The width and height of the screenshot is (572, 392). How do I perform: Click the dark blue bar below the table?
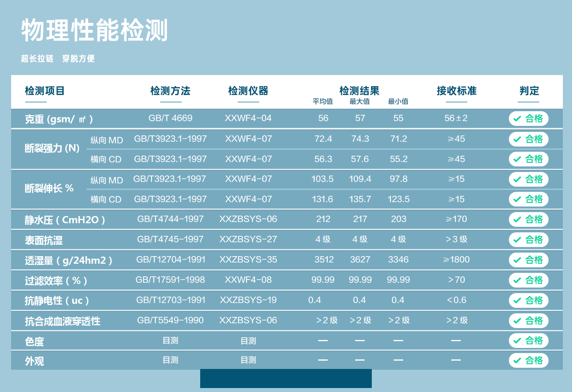click(x=286, y=378)
